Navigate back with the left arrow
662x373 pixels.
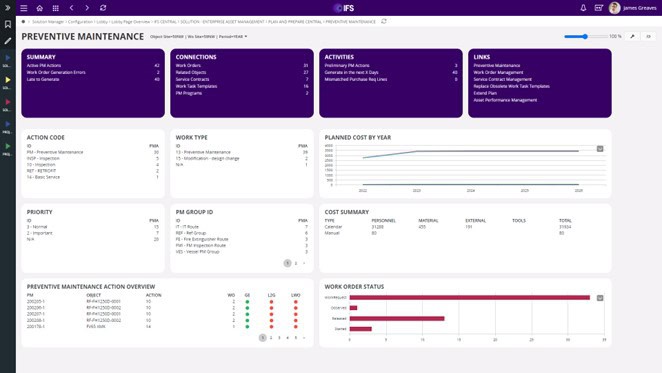(71, 8)
